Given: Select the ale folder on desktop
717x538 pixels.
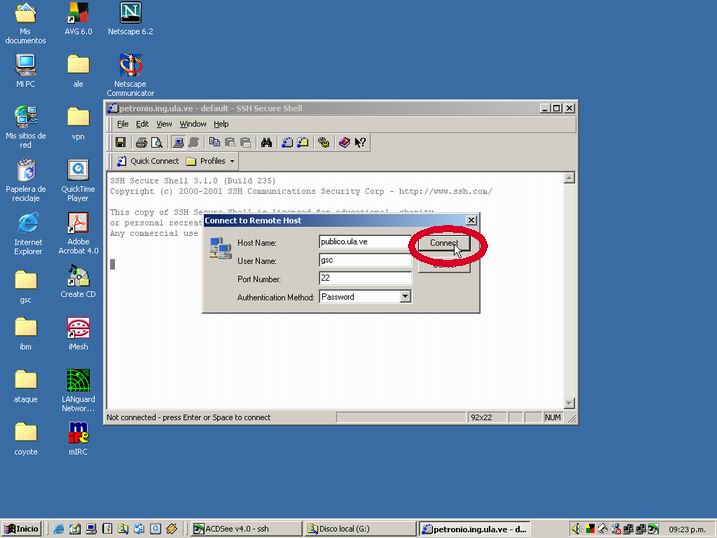Looking at the screenshot, I should coord(78,71).
